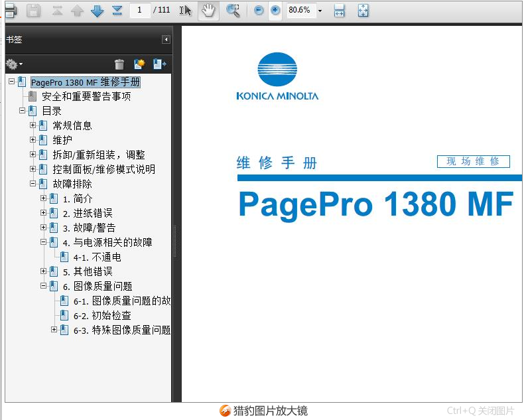Collapse the 4. 与电源相关的故障 node
Image resolution: width=524 pixels, height=420 pixels.
pyautogui.click(x=43, y=242)
